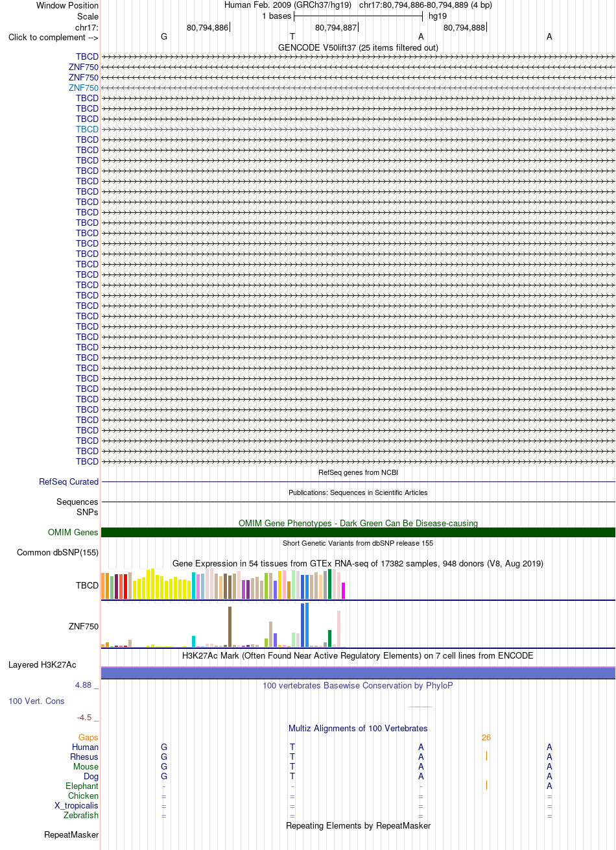Click the dark green OMIM Genes bar
616x850 pixels.
tap(358, 533)
